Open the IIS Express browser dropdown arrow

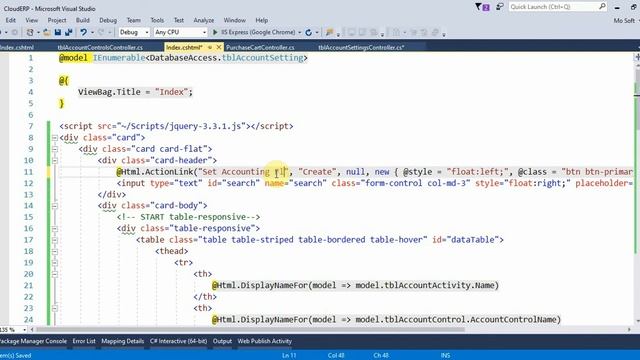300,32
